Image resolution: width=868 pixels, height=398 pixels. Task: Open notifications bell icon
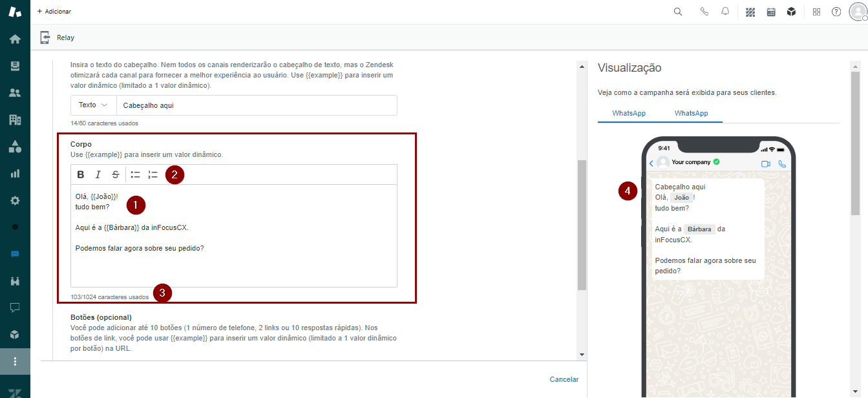click(x=725, y=12)
